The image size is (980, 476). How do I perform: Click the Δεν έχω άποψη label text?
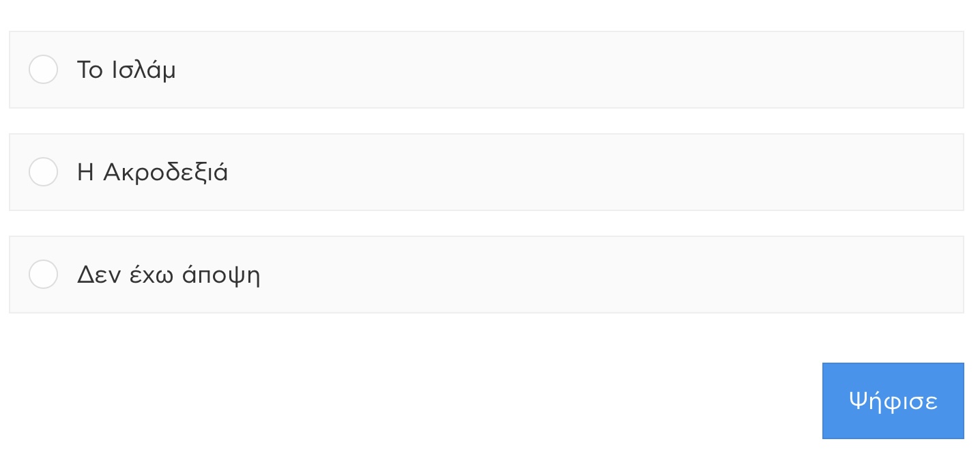(x=169, y=275)
